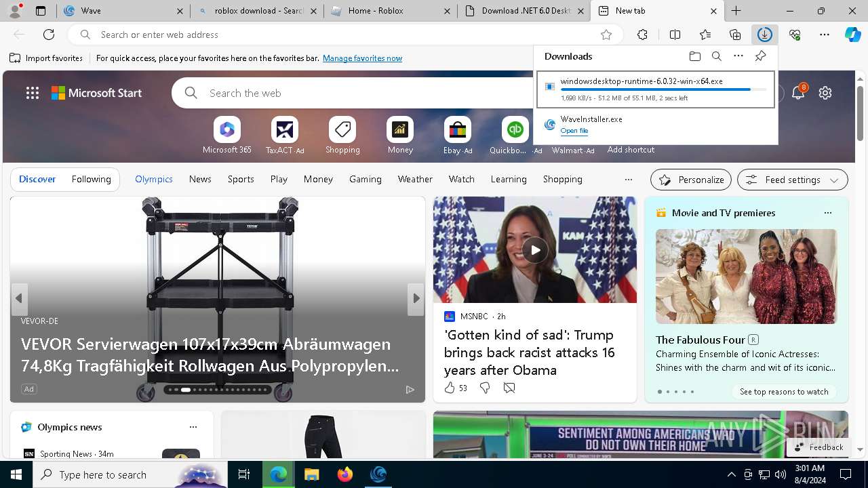Open Movie and TV premieres options

coord(827,213)
